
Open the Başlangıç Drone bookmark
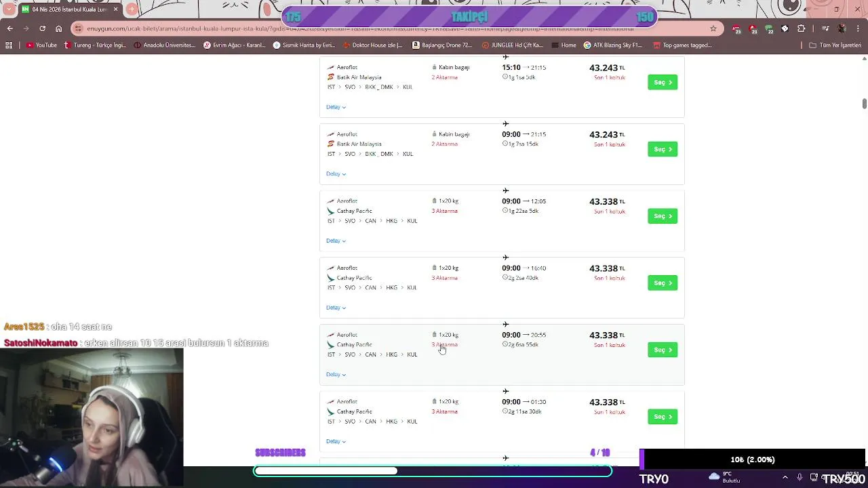point(442,45)
